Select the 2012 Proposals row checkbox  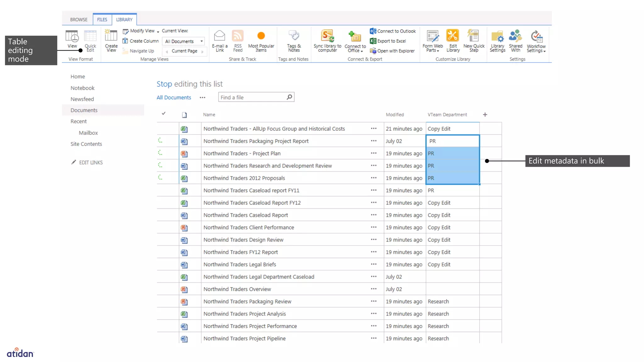[160, 177]
